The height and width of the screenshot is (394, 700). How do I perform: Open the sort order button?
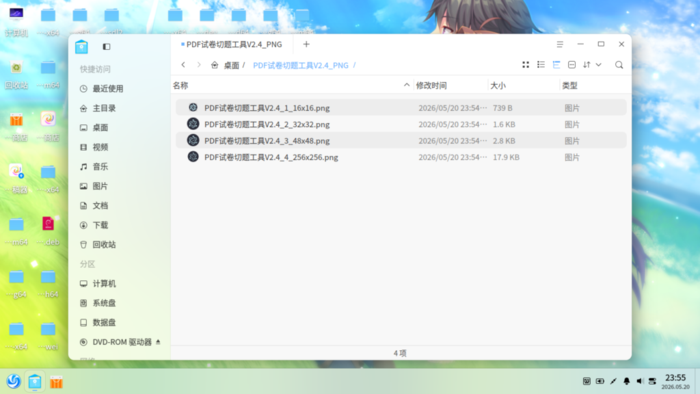pos(587,65)
